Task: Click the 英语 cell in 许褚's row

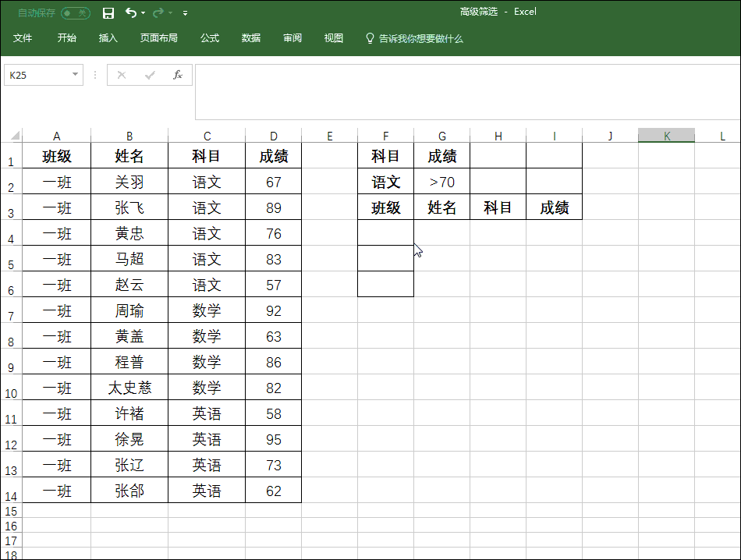Action: tap(207, 413)
